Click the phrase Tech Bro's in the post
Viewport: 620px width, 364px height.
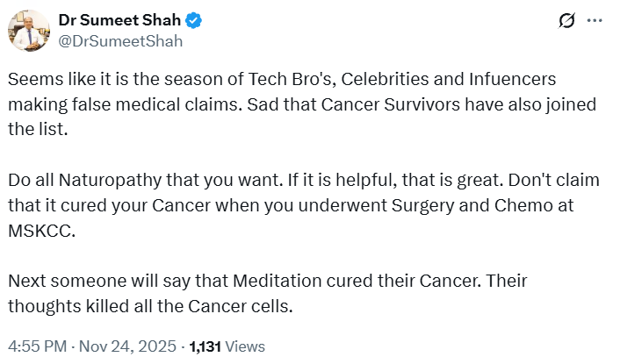[x=285, y=79]
